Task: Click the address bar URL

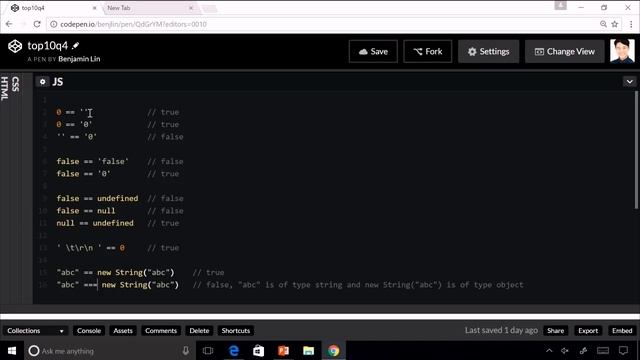Action: click(x=133, y=24)
